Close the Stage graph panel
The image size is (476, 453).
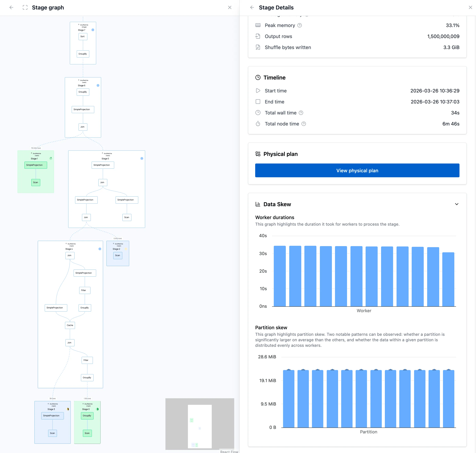(x=229, y=7)
